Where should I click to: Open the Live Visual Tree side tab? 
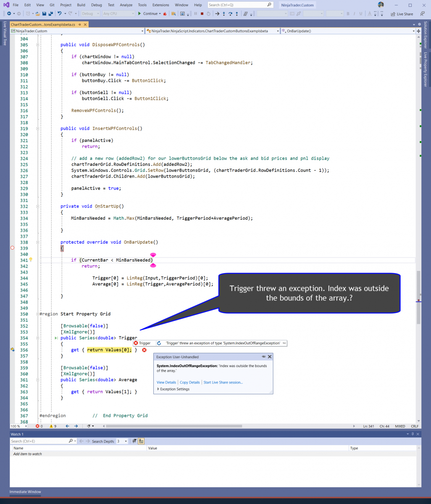pos(5,33)
